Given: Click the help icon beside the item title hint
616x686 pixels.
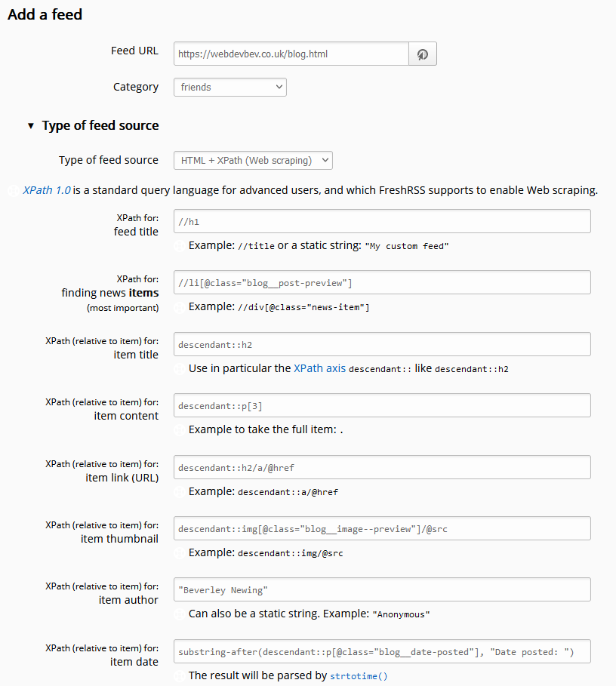Looking at the screenshot, I should pyautogui.click(x=179, y=368).
